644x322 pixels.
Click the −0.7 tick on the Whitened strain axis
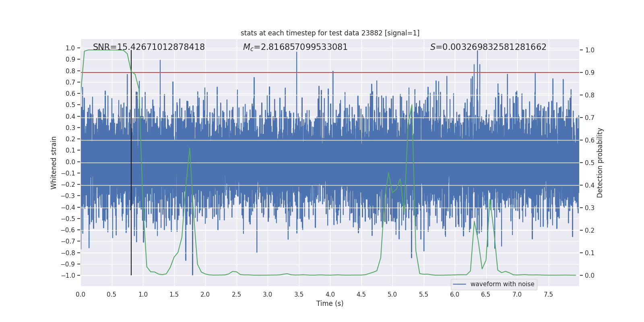pyautogui.click(x=68, y=241)
